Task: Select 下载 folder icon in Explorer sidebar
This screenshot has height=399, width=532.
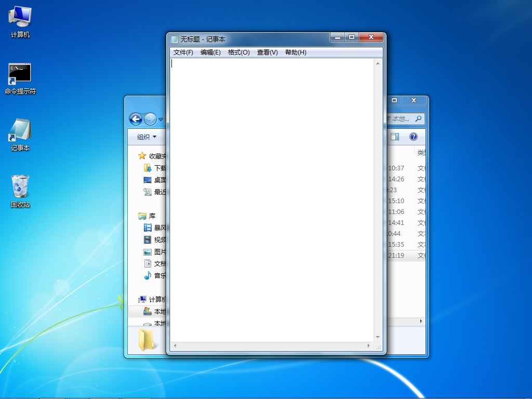Action: [147, 168]
